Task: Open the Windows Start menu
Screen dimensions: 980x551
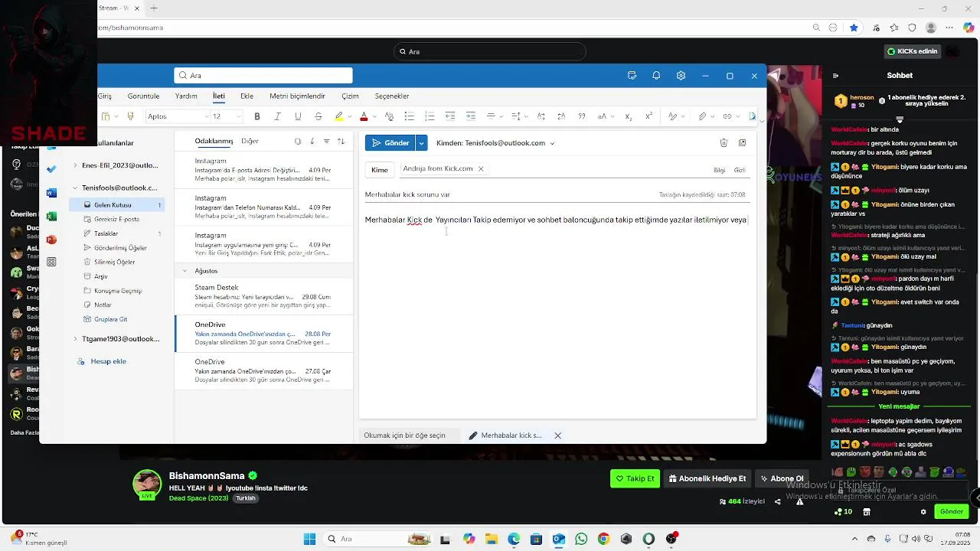Action: 309,539
